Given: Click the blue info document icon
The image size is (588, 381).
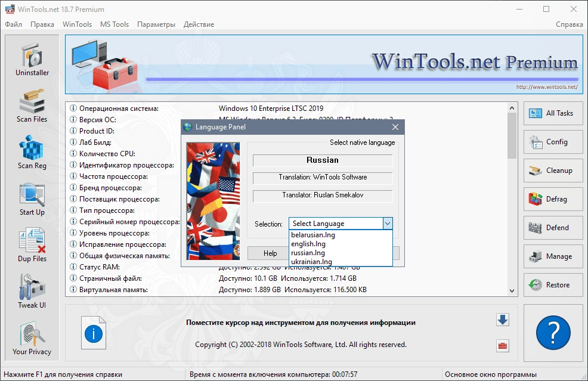Looking at the screenshot, I should click(94, 333).
